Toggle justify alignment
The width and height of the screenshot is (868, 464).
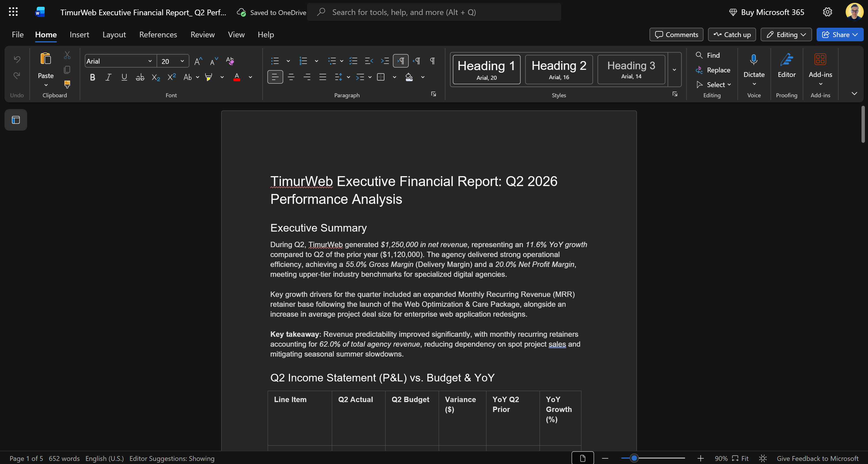322,77
